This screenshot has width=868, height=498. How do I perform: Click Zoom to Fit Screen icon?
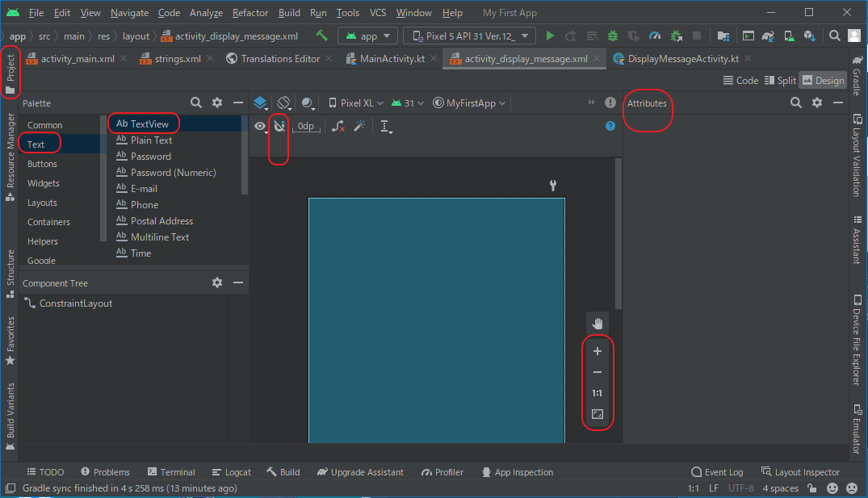[598, 414]
